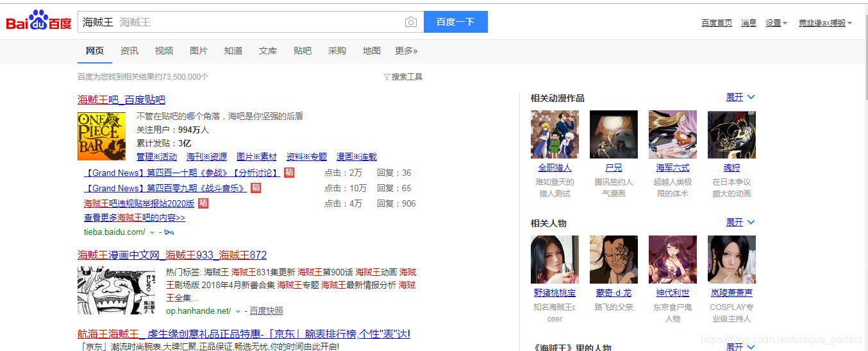Expand the 相关动漫作品 section
Image resolution: width=868 pixels, height=351 pixels.
[x=740, y=98]
